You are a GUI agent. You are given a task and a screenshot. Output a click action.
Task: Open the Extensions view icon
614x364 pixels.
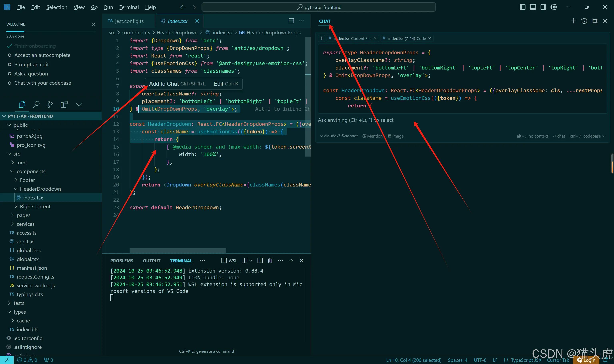click(x=64, y=104)
